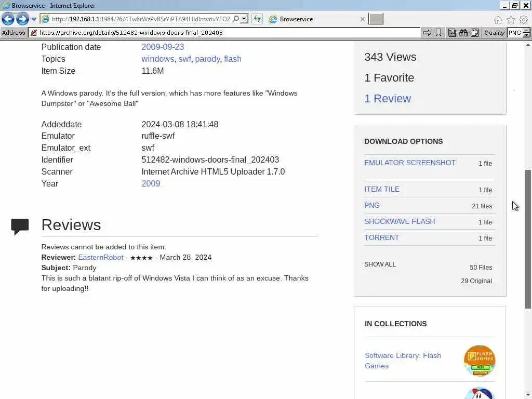Image resolution: width=532 pixels, height=399 pixels.
Task: Click the page vertical scrollbar thumb
Action: click(528, 239)
